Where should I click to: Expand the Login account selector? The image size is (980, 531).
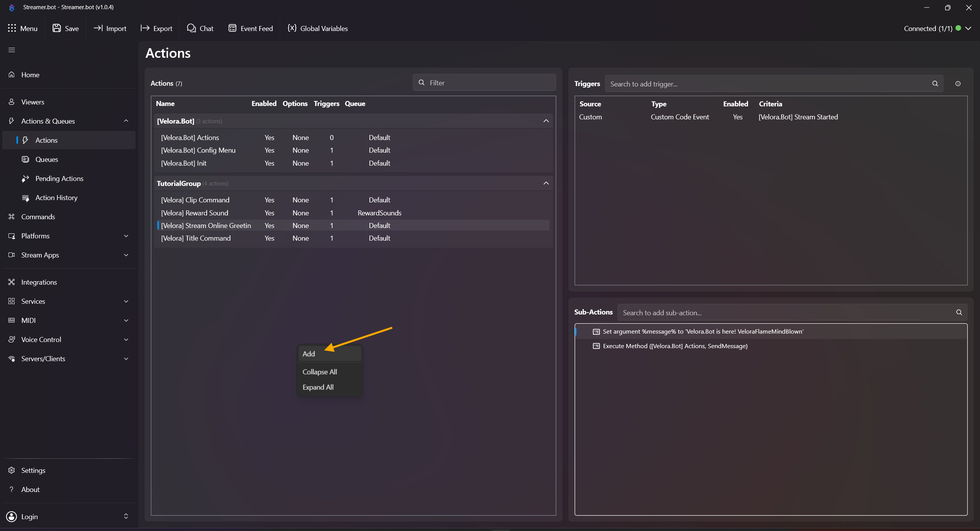pos(126,516)
